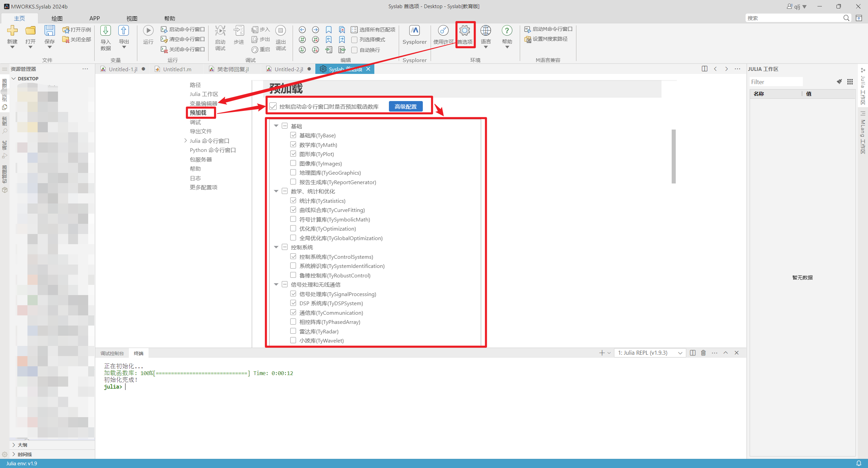This screenshot has width=868, height=468.
Task: Click Julia env: v1.9 in status bar
Action: pyautogui.click(x=22, y=463)
